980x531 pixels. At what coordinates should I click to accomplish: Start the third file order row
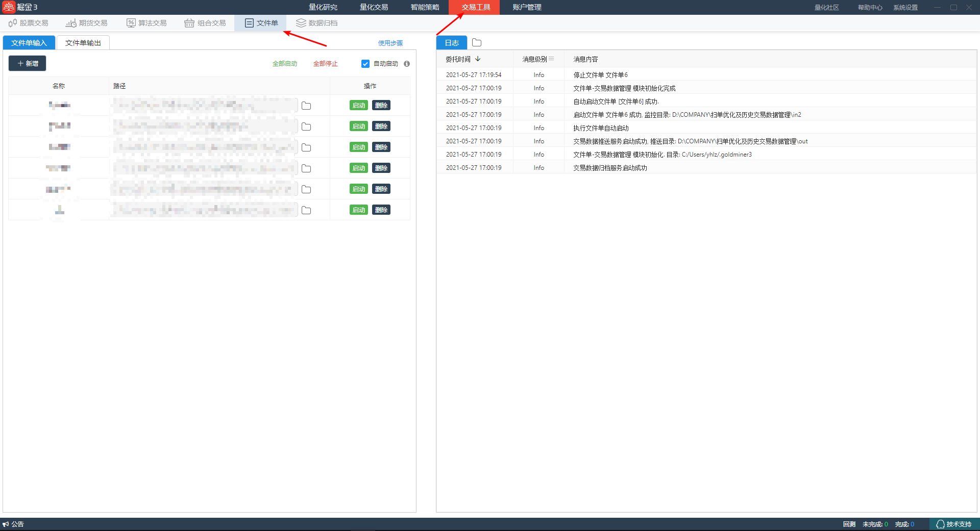[x=359, y=147]
